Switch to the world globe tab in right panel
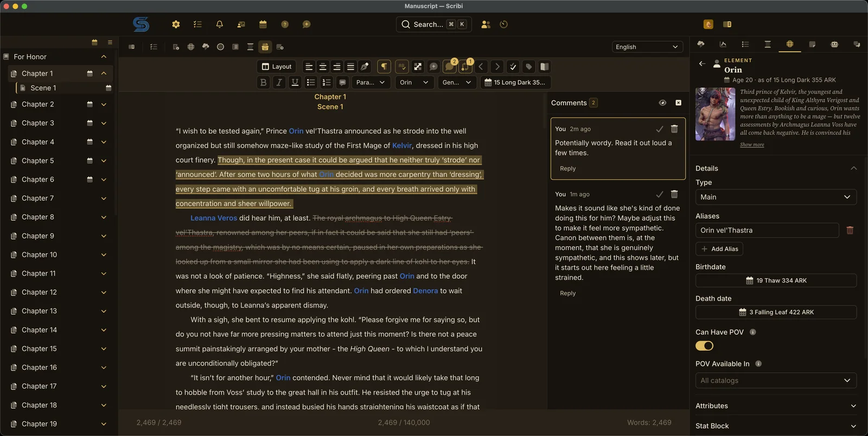The image size is (868, 436). point(790,44)
